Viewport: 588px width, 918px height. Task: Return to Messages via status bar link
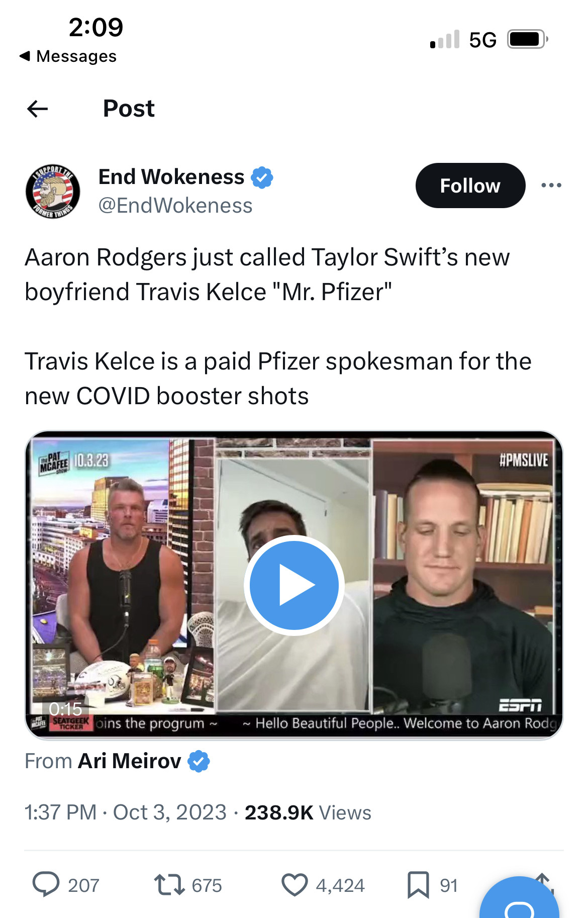pos(68,56)
